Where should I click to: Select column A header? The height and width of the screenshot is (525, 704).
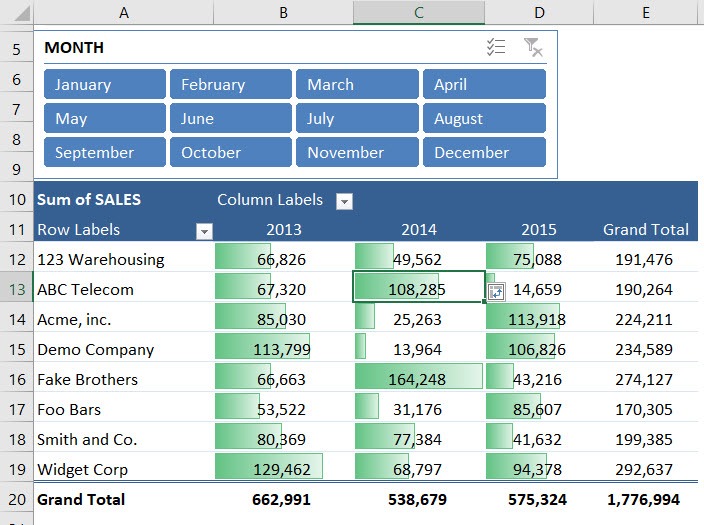click(x=123, y=12)
